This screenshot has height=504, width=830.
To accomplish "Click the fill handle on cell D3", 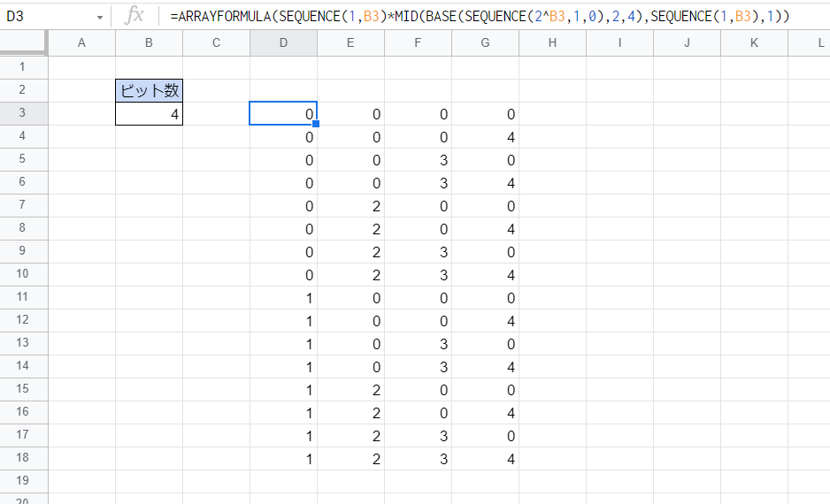I will tap(316, 124).
